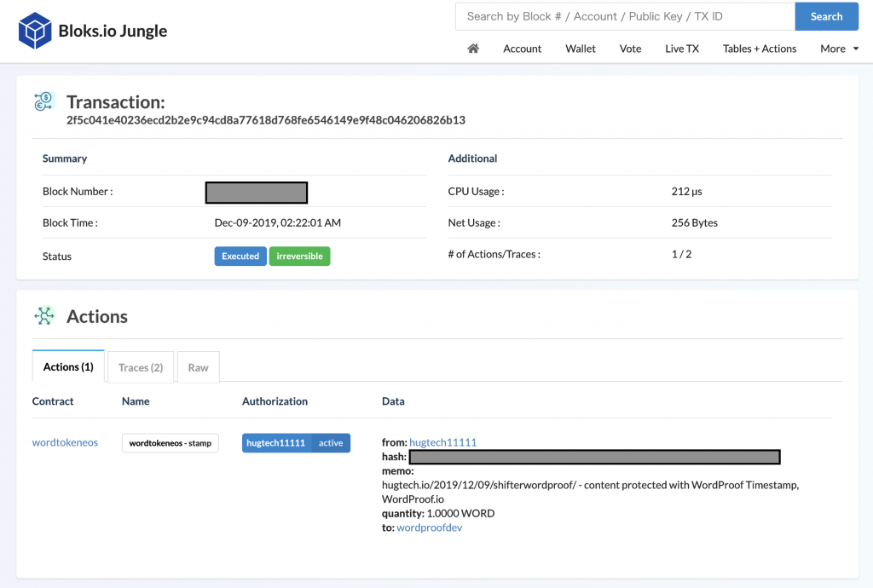The height and width of the screenshot is (588, 873).
Task: Click the Authorization column header
Action: click(x=275, y=401)
